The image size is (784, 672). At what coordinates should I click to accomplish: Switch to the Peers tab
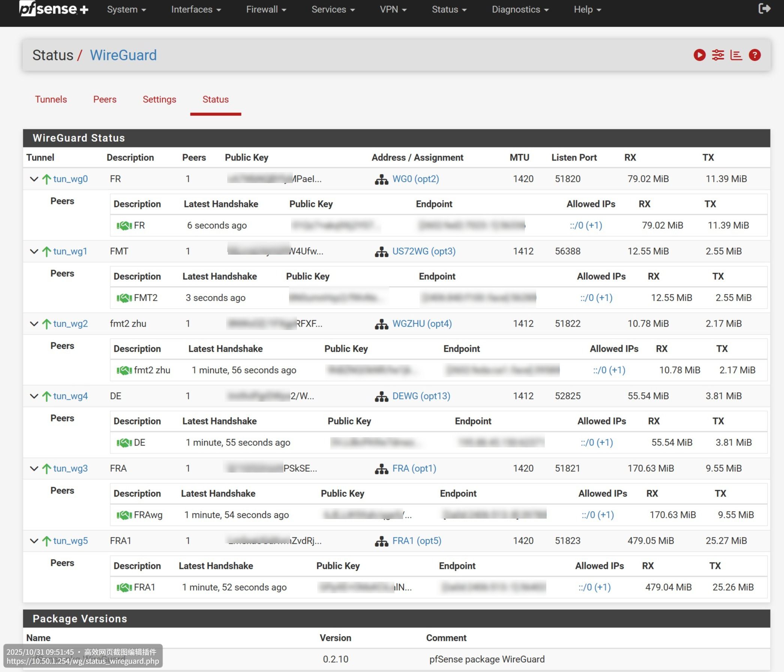[105, 99]
